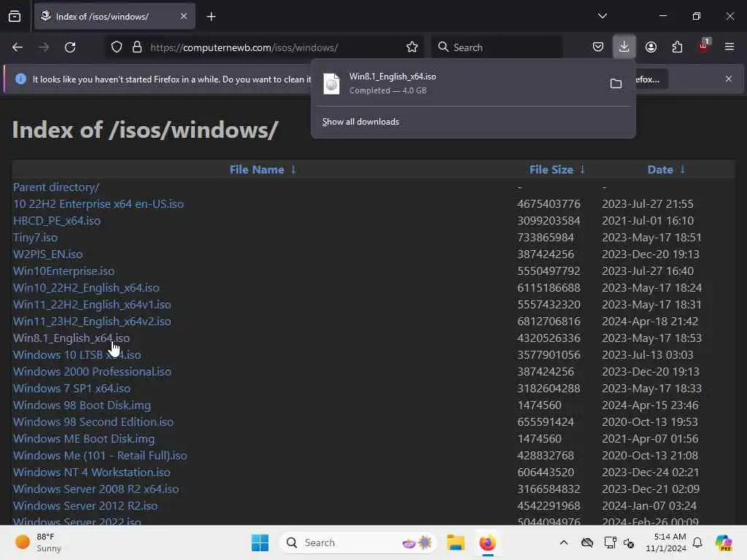This screenshot has height=560, width=747.
Task: Open clock showing 5:14 AM 11/1/2024
Action: click(666, 542)
